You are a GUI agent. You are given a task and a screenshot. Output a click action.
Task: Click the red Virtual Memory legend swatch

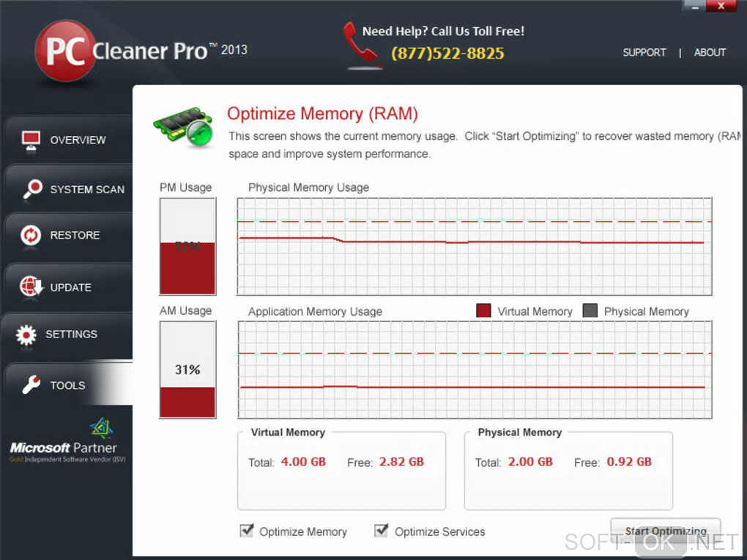coord(483,310)
